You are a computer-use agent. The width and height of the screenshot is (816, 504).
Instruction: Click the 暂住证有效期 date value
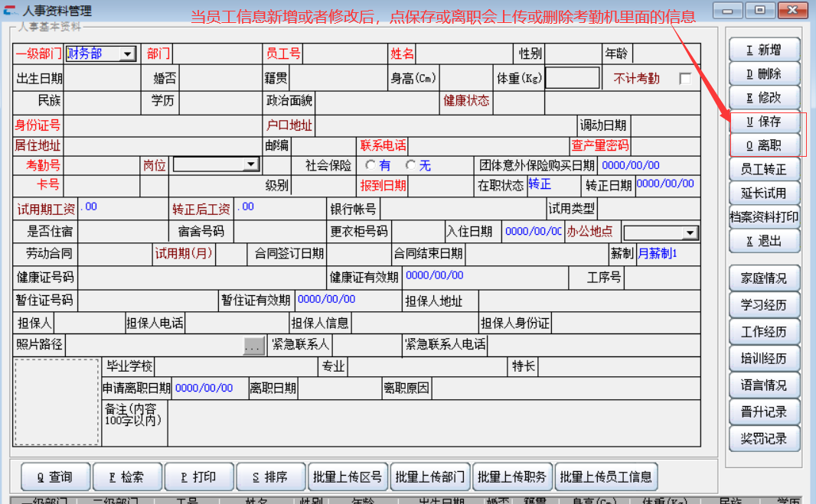coord(326,299)
